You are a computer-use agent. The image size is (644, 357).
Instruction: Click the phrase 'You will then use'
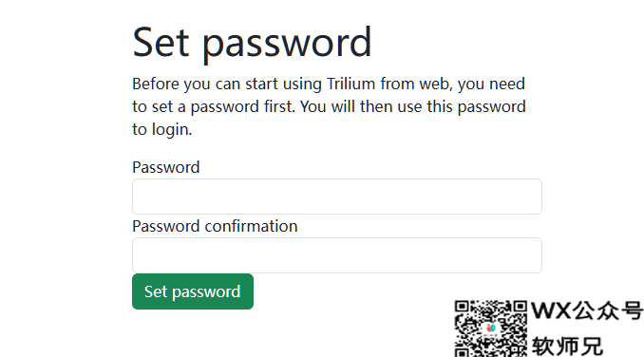(x=361, y=106)
